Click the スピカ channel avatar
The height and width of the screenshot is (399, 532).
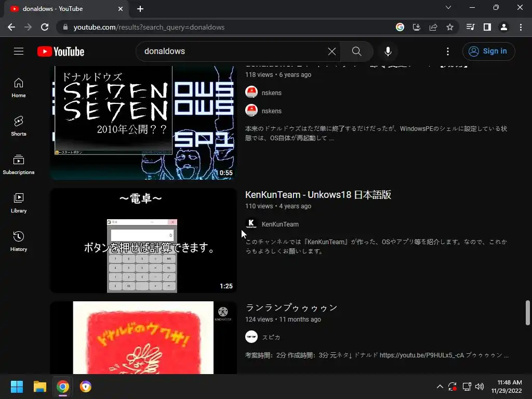pos(251,337)
